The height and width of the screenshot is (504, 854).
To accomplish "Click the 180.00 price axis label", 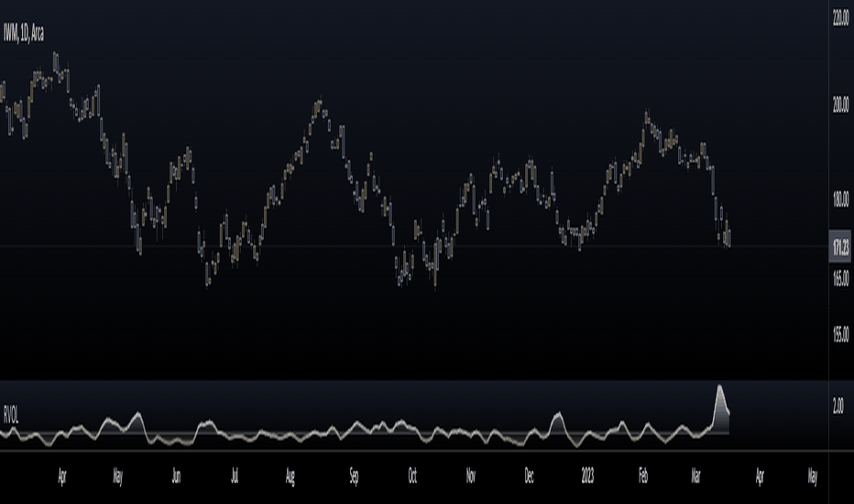I will point(840,200).
